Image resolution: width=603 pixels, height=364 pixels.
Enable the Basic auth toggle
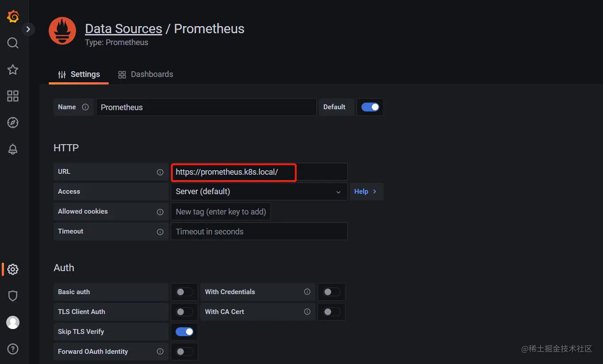(x=184, y=292)
